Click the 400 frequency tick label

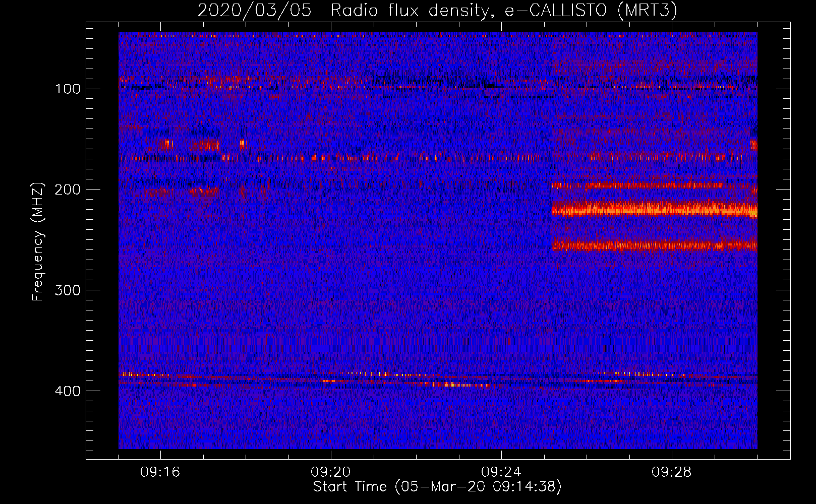click(68, 391)
